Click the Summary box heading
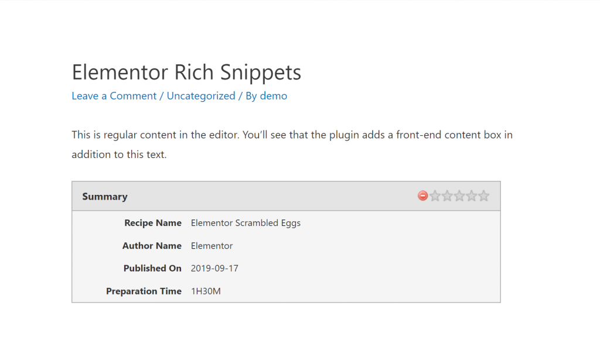Screen dimensions: 600x364 [x=105, y=197]
